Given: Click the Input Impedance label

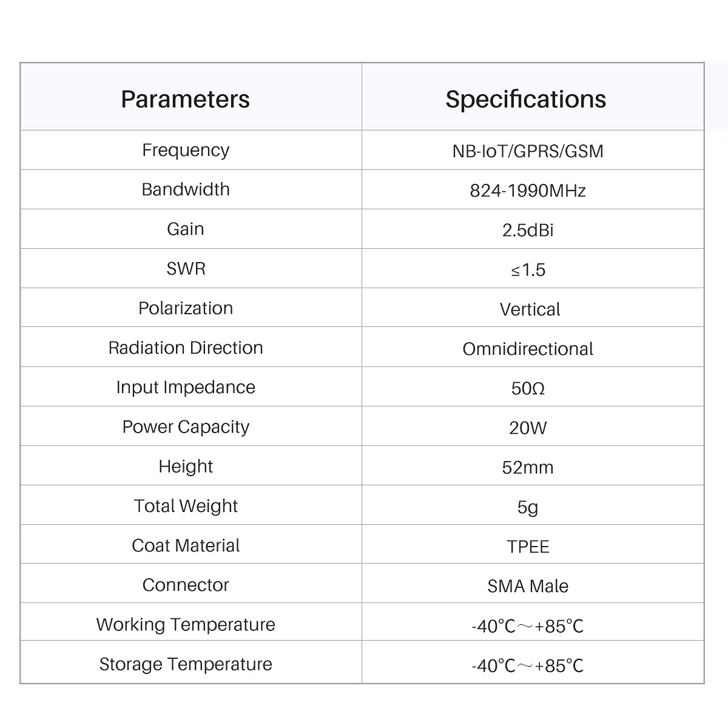Looking at the screenshot, I should [x=186, y=387].
